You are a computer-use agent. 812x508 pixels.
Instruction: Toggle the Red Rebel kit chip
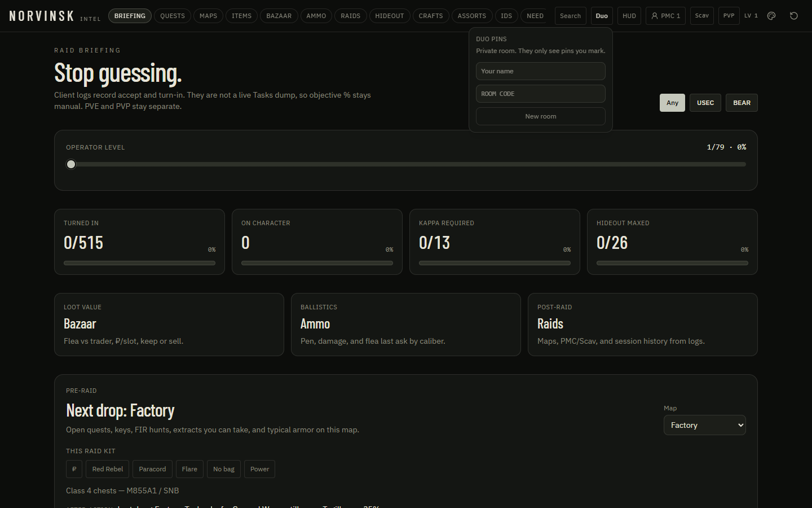click(108, 469)
